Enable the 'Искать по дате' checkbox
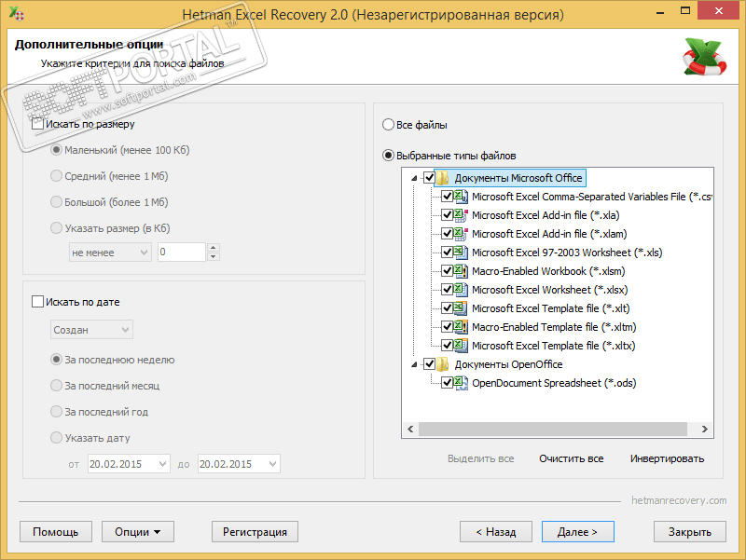This screenshot has height=560, width=746. click(x=38, y=302)
